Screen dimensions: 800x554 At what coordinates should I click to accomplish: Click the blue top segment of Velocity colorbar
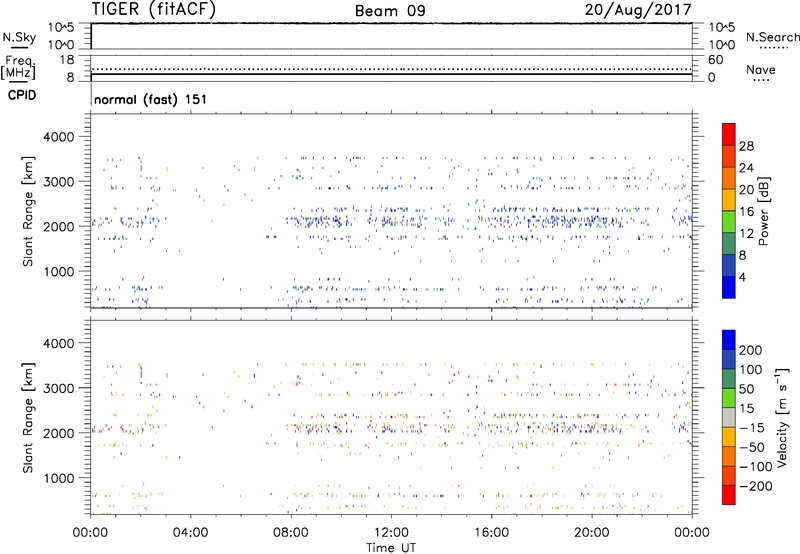coord(729,340)
